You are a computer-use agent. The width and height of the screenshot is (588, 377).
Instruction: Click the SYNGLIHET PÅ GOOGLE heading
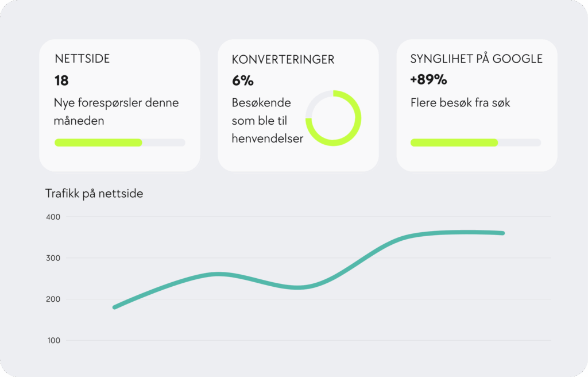coord(476,59)
